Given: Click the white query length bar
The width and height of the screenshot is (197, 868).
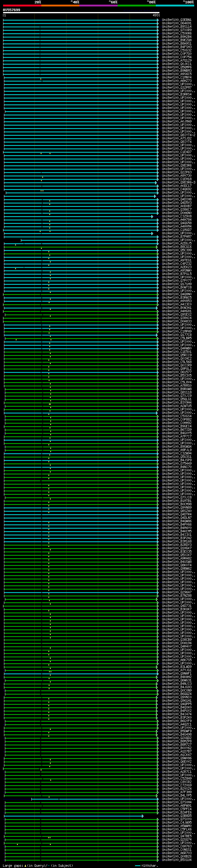Looking at the screenshot, I should click(81, 12).
